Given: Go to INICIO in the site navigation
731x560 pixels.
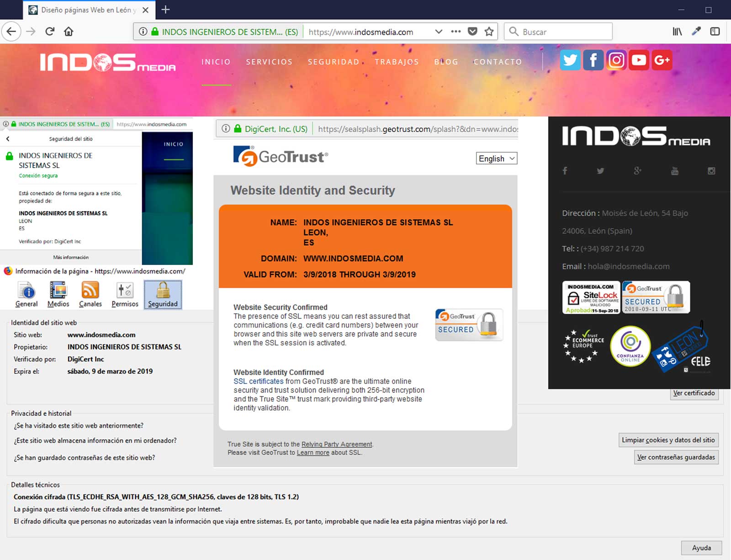Looking at the screenshot, I should pyautogui.click(x=216, y=62).
